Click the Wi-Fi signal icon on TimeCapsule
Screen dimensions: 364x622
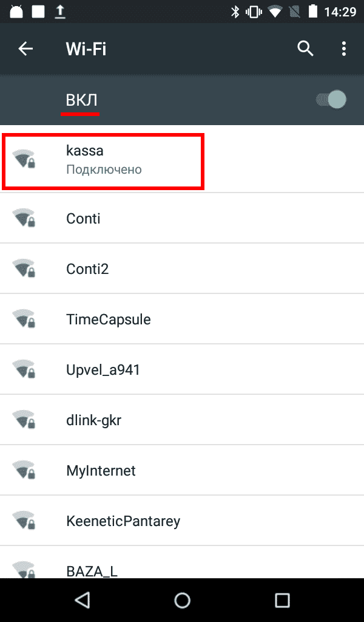pyautogui.click(x=24, y=319)
